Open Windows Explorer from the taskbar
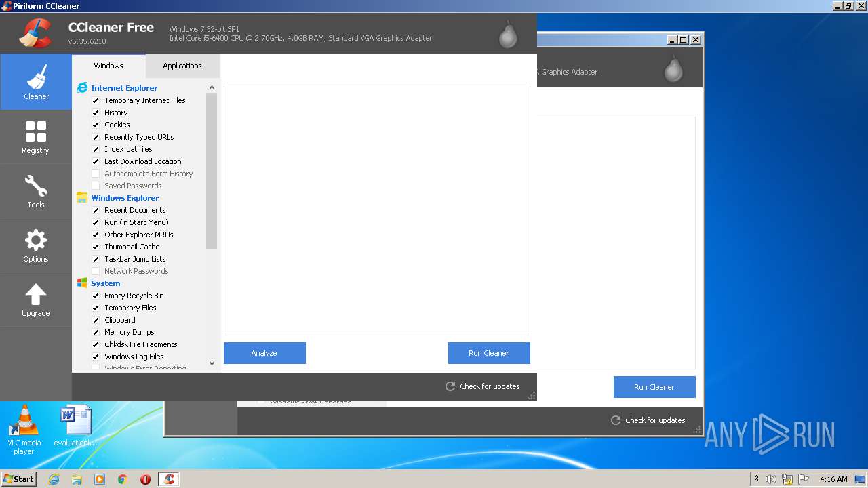Screen dimensions: 868x488 (77, 479)
